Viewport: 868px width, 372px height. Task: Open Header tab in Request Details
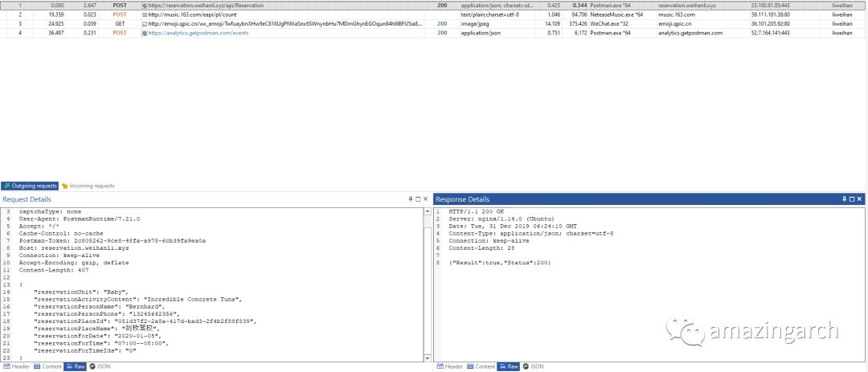click(x=16, y=366)
